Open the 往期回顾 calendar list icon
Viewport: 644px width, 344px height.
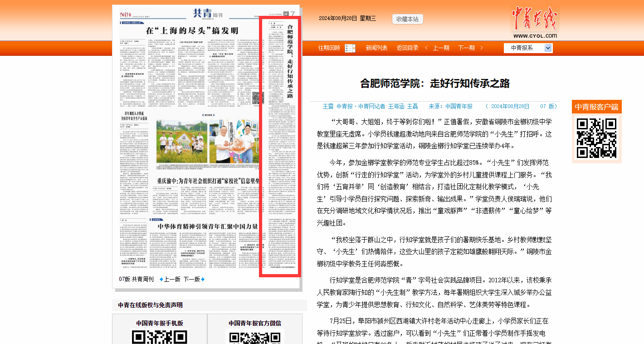pyautogui.click(x=350, y=48)
